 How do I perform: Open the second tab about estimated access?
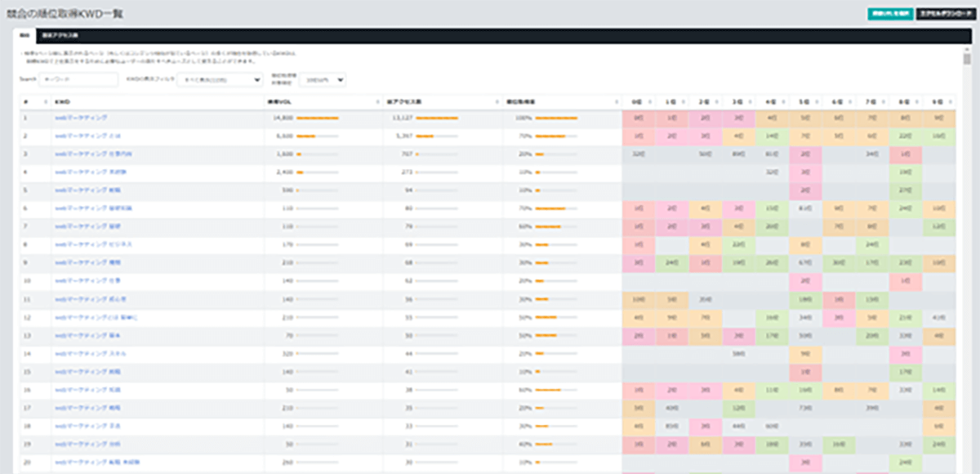point(60,36)
